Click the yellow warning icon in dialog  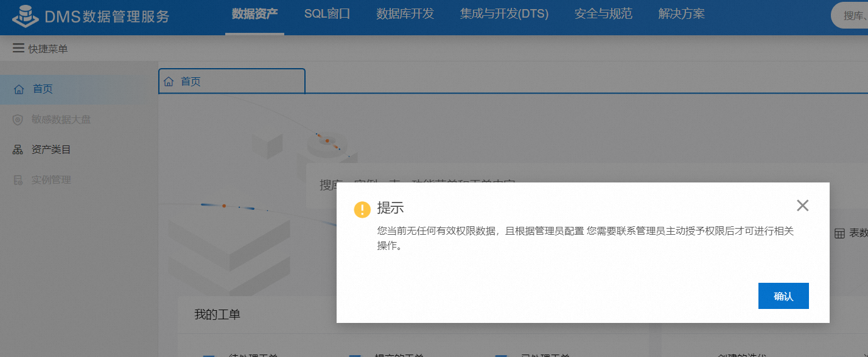tap(362, 209)
